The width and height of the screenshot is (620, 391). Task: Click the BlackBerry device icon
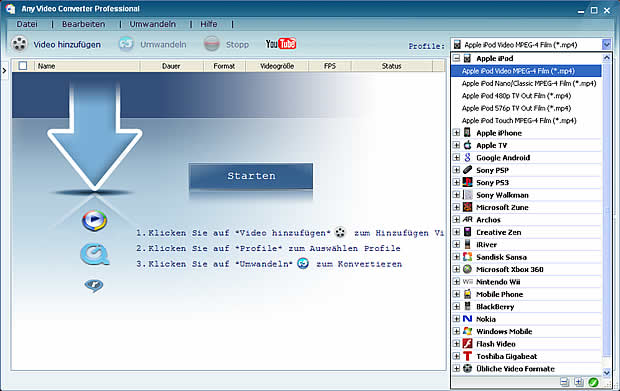click(467, 306)
